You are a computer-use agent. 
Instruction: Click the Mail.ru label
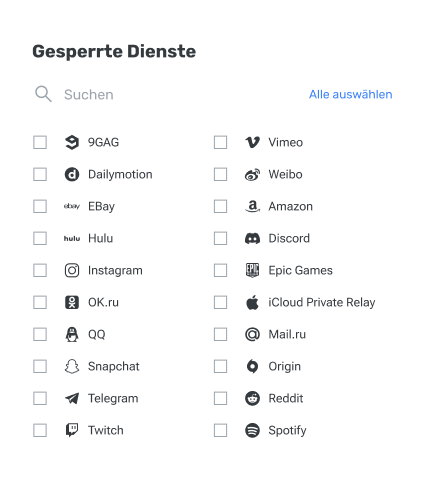(x=287, y=334)
